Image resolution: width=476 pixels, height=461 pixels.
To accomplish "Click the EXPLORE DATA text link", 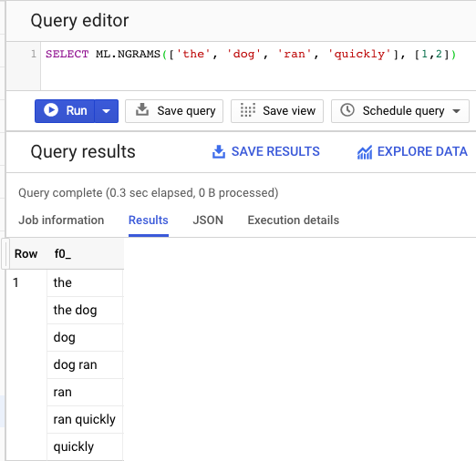I will (422, 151).
